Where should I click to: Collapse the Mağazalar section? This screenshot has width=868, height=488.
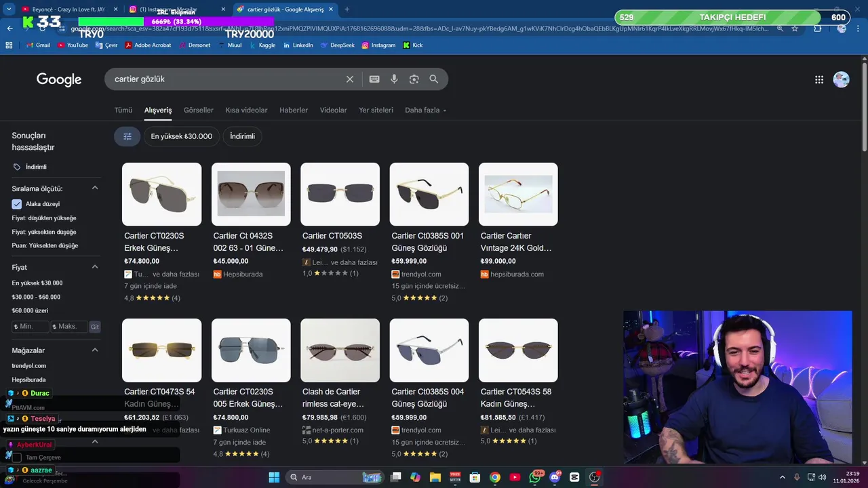pos(95,350)
